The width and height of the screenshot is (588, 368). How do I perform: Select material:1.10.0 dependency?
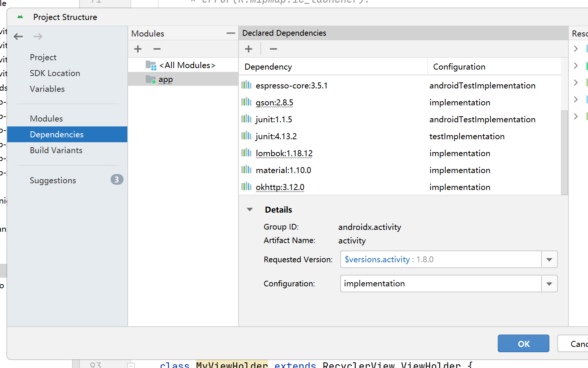pos(400,170)
